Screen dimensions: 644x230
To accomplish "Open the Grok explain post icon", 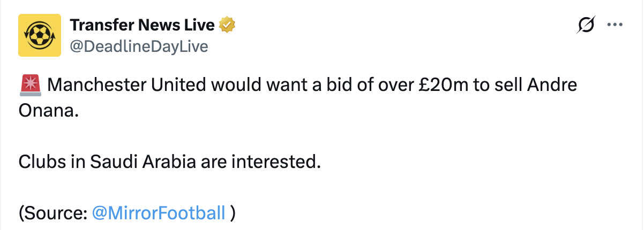I will [587, 25].
